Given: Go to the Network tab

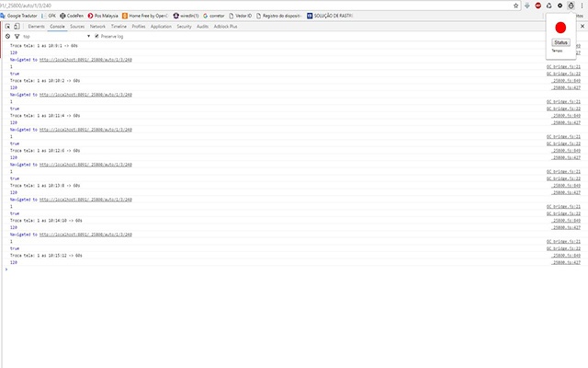Looking at the screenshot, I should point(97,27).
